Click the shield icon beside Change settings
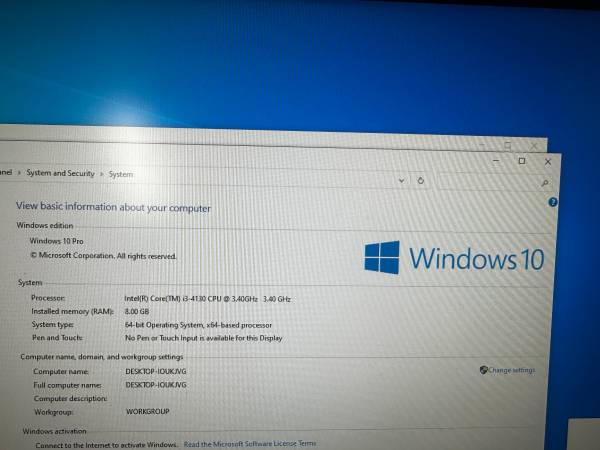The width and height of the screenshot is (600, 450). (x=483, y=370)
